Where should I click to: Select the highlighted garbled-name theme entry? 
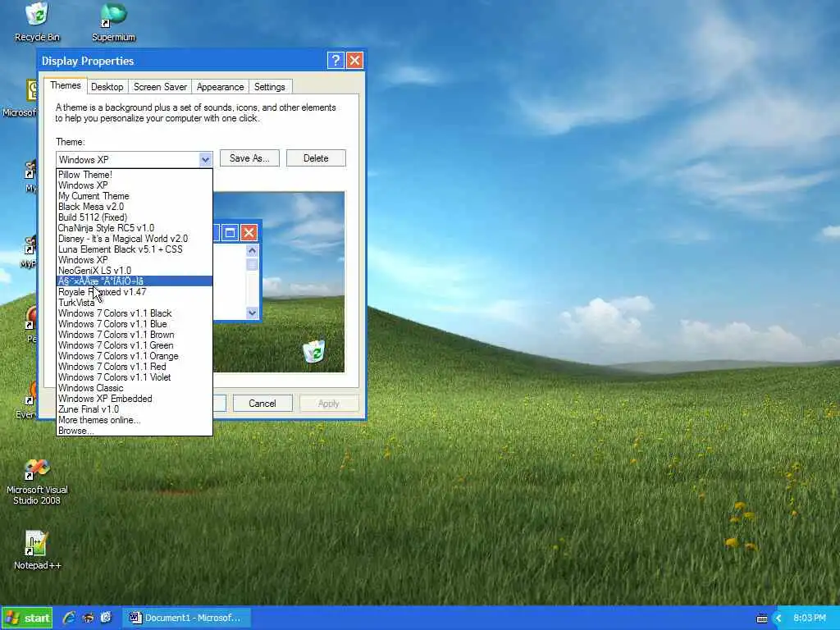(x=135, y=281)
